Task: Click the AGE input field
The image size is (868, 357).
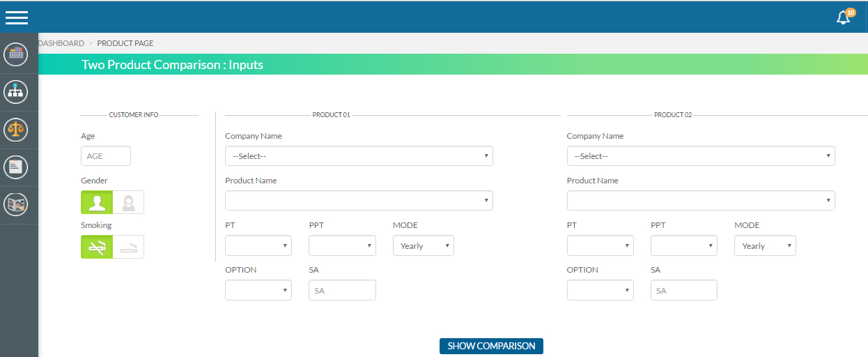Action: point(106,156)
